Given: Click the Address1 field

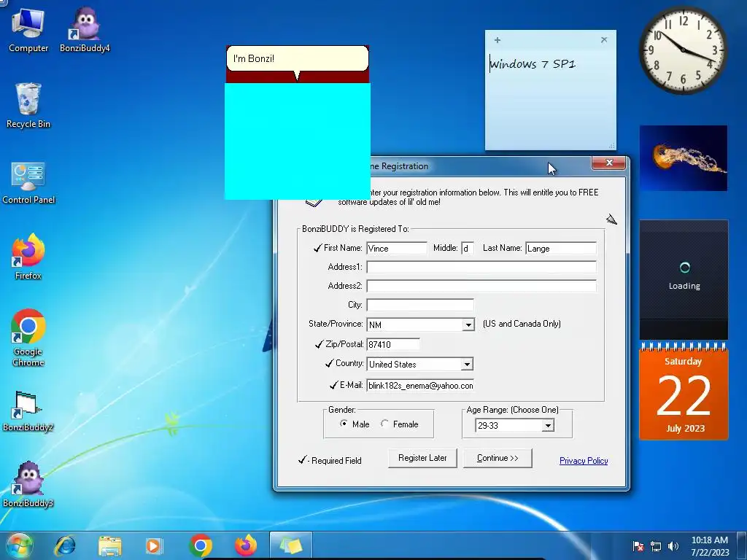Looking at the screenshot, I should tap(481, 267).
